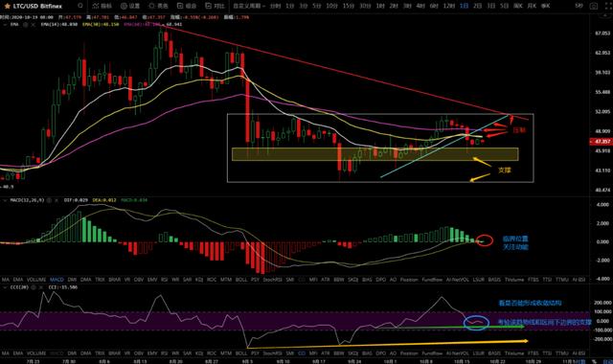Select MA in the MACD pane's indicator row

pos(6,280)
